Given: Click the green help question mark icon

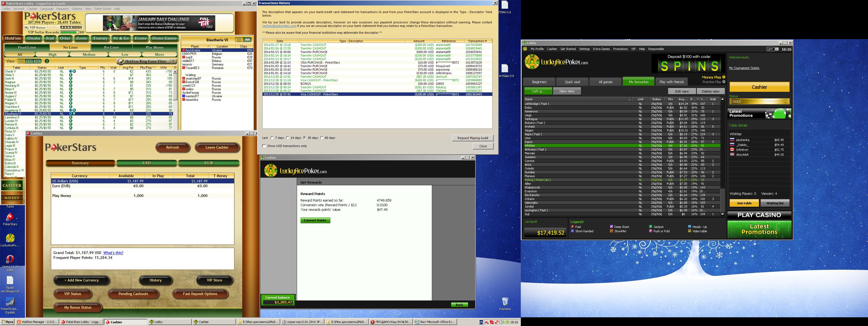Looking at the screenshot, I should (x=47, y=61).
